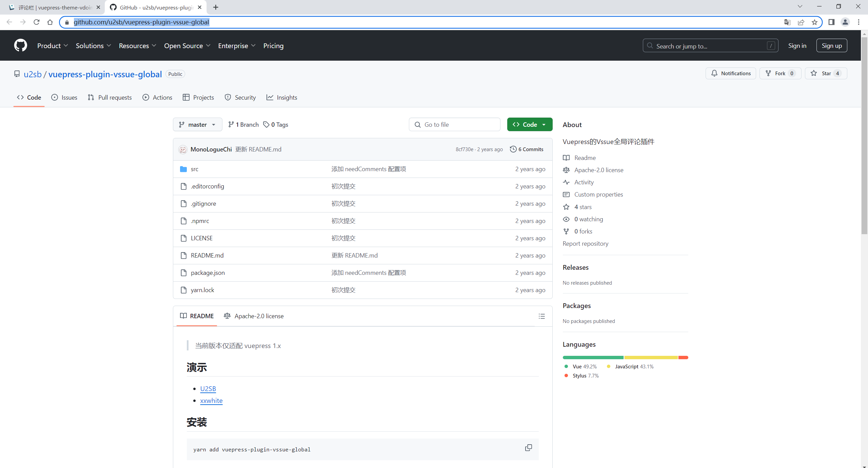This screenshot has width=868, height=468.
Task: Click the note icon beside Custom properties
Action: pos(566,195)
